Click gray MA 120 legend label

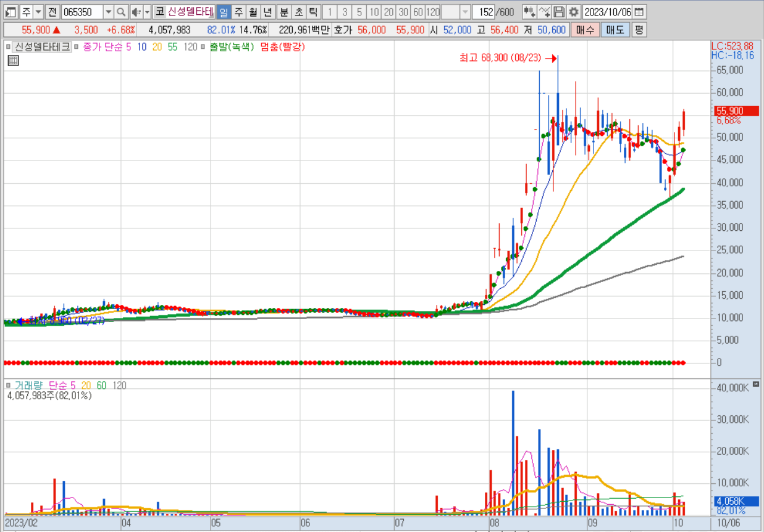tap(190, 47)
